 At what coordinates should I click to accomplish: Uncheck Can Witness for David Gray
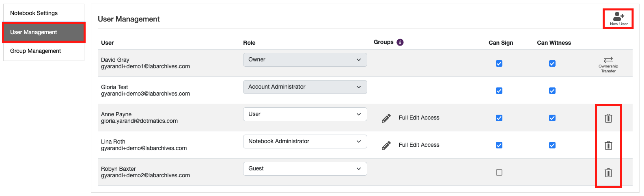(552, 63)
